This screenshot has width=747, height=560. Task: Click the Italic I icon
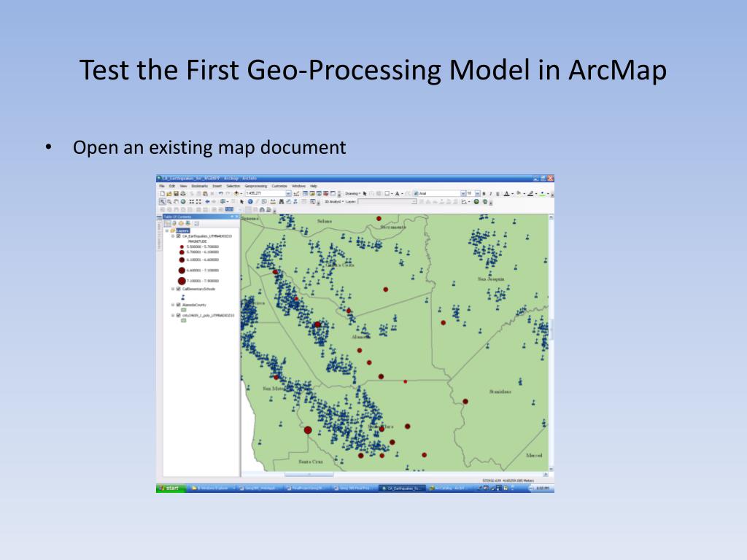point(490,194)
